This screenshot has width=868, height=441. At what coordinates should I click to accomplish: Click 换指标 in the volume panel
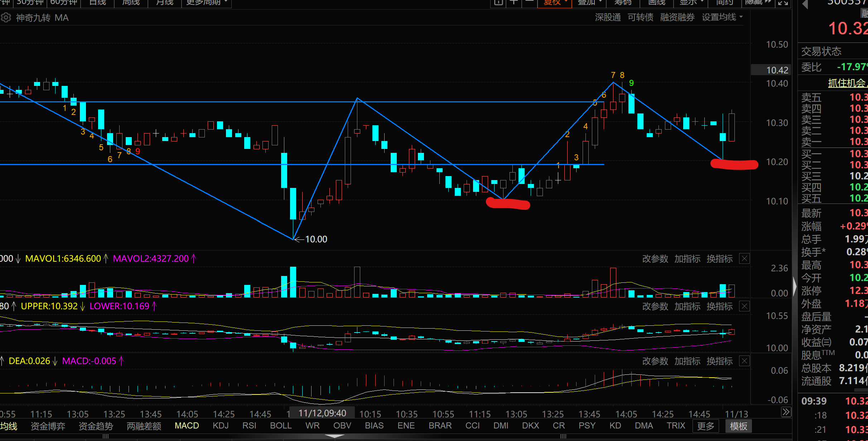click(719, 258)
